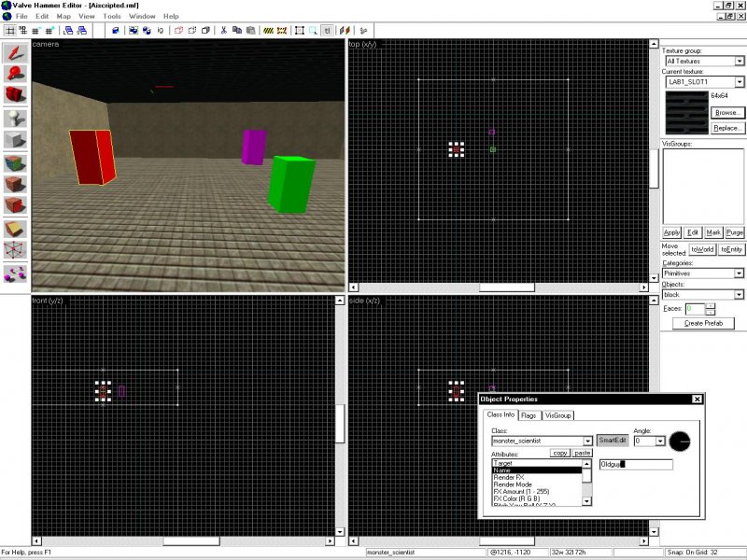Toggle the SmartEdit button
The width and height of the screenshot is (747, 560).
tap(612, 440)
